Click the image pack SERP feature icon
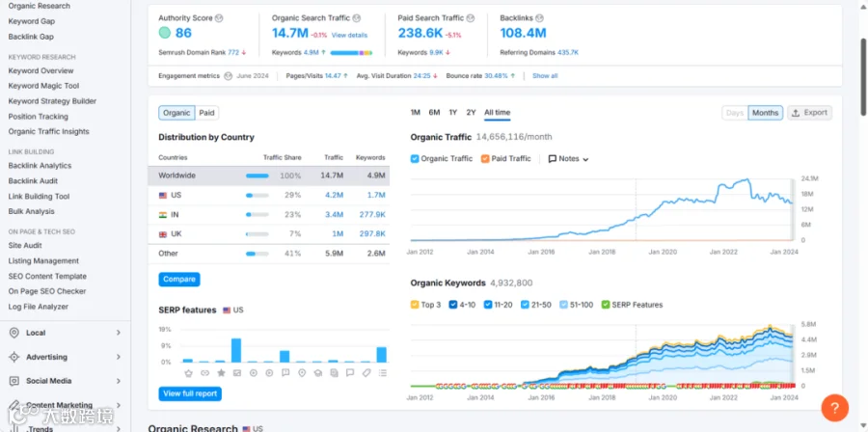The image size is (868, 432). [x=237, y=373]
